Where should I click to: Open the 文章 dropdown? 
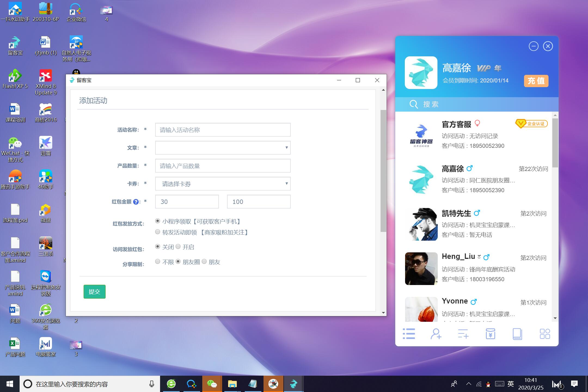pos(223,148)
